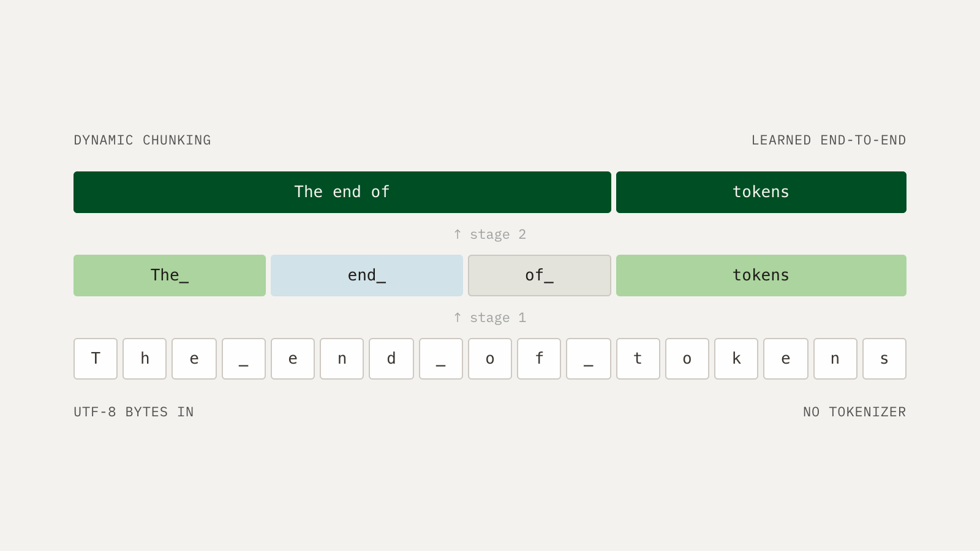Click the dark green 'tokens' block
The height and width of the screenshot is (551, 980).
click(x=761, y=192)
